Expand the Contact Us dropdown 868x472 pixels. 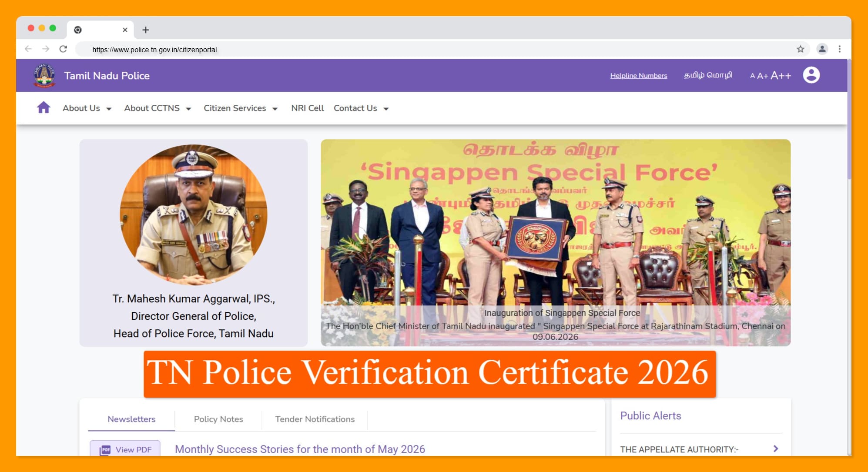[x=361, y=108]
